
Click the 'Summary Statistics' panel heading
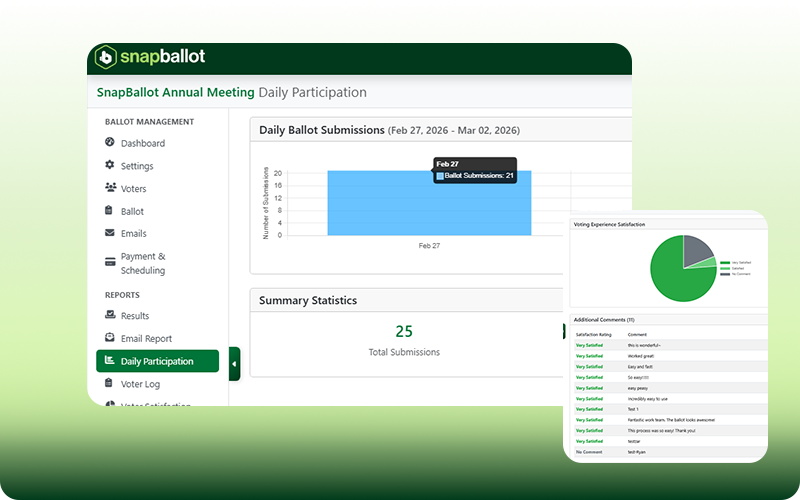click(x=308, y=301)
